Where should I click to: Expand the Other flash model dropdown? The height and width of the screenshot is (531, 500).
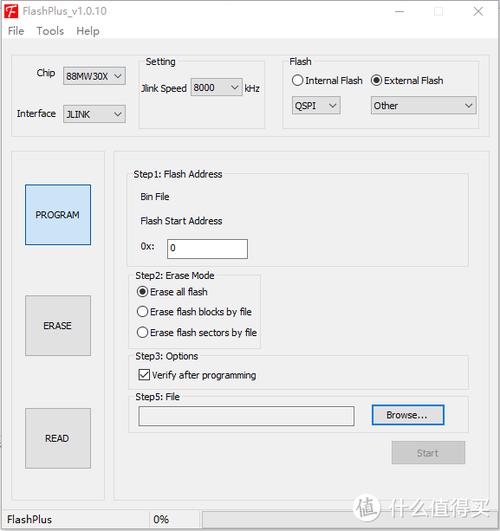[x=423, y=106]
